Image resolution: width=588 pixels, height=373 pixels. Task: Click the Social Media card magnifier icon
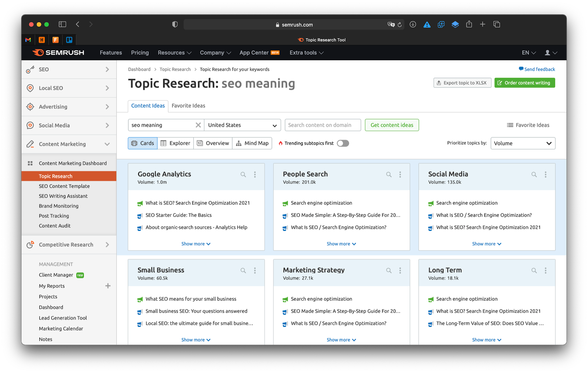click(x=534, y=174)
